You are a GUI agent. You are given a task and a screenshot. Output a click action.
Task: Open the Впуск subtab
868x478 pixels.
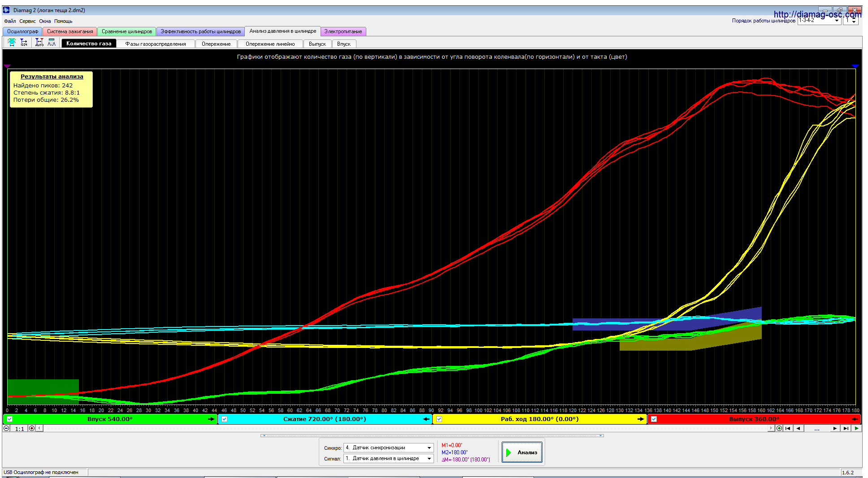344,44
